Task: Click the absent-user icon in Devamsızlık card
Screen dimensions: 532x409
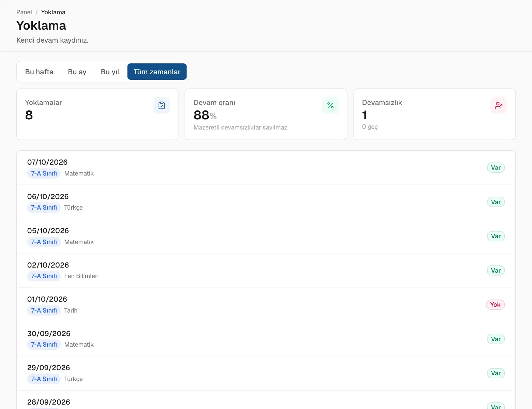Action: coord(499,105)
